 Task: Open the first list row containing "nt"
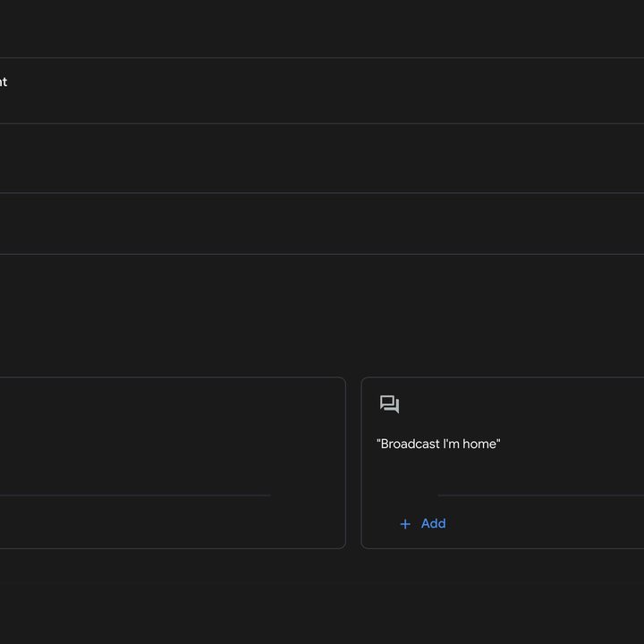click(x=322, y=90)
